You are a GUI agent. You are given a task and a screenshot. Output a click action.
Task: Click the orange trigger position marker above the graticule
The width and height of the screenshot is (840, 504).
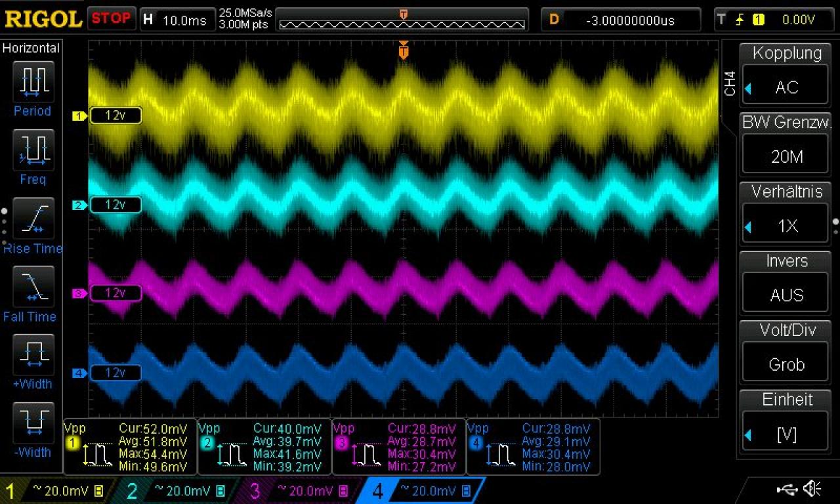pos(404,50)
